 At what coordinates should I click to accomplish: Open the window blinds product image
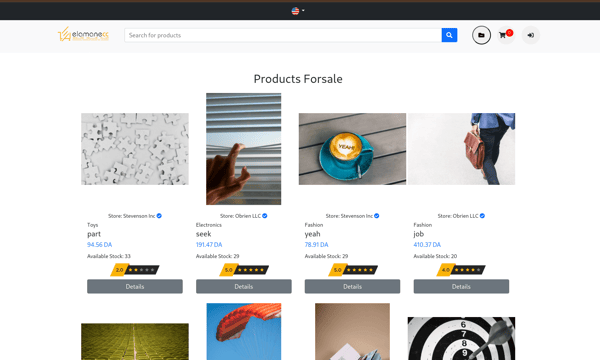(243, 149)
